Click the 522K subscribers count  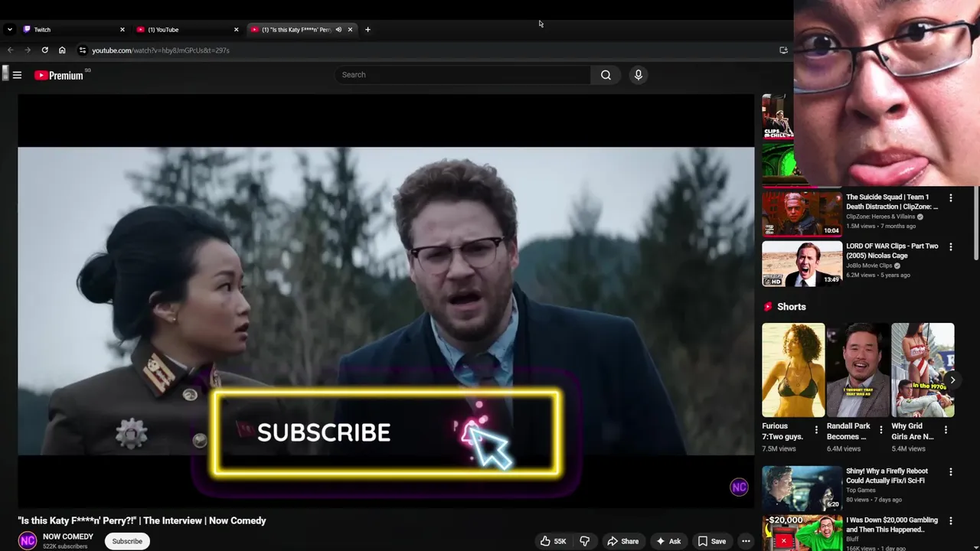point(65,546)
